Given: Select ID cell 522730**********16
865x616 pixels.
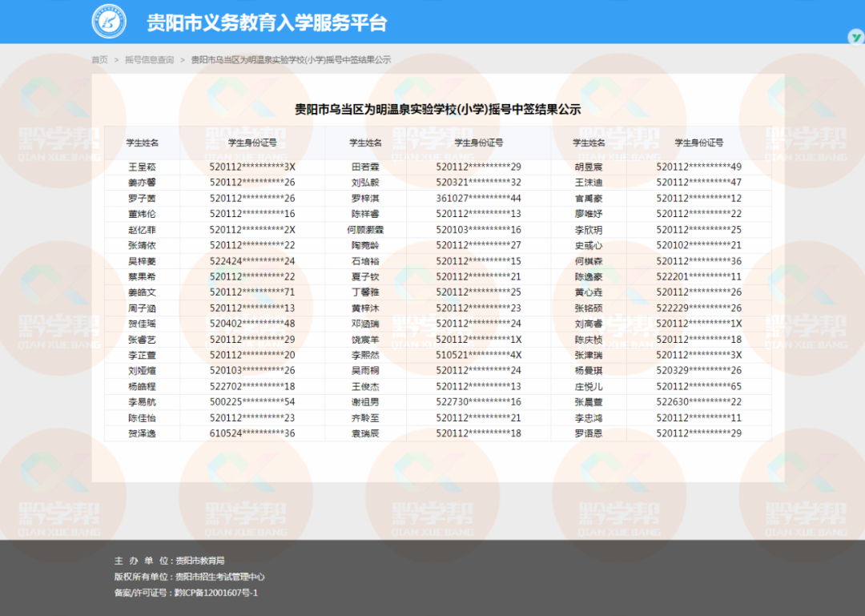Looking at the screenshot, I should pos(478,402).
